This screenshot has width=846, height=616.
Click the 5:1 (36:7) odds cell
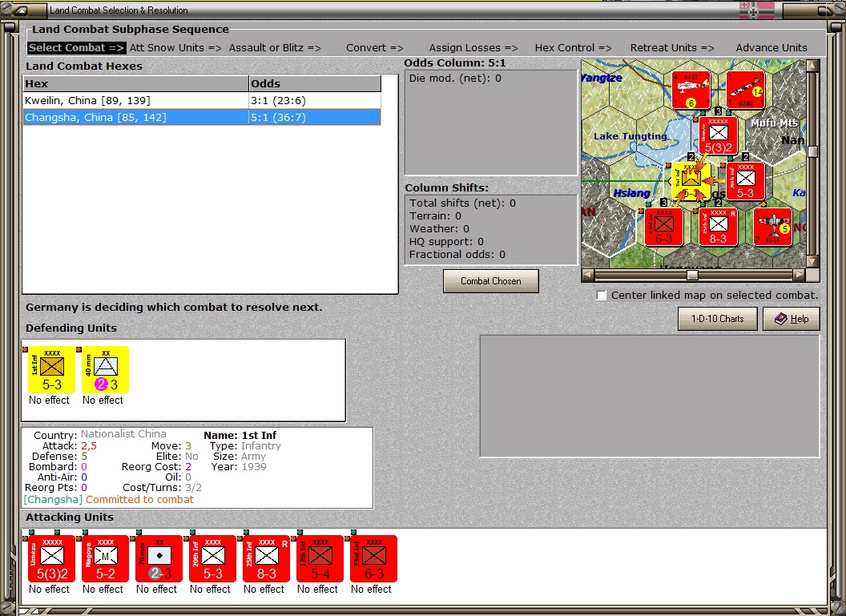(315, 117)
